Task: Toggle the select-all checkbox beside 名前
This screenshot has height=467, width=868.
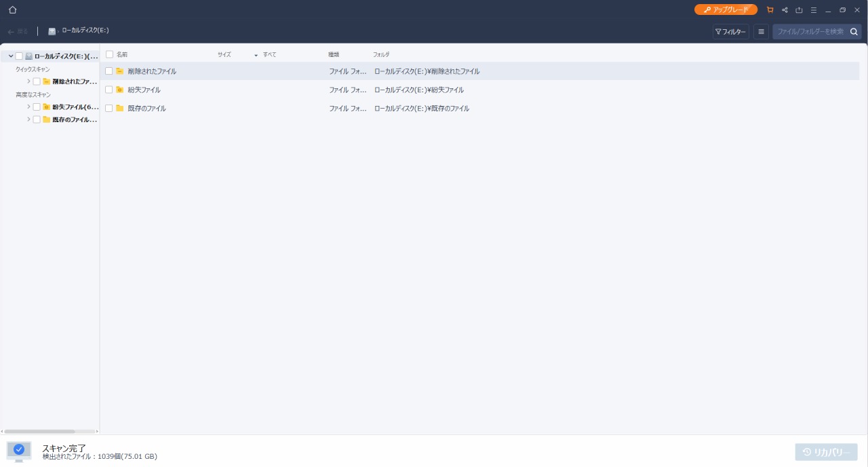Action: 109,54
